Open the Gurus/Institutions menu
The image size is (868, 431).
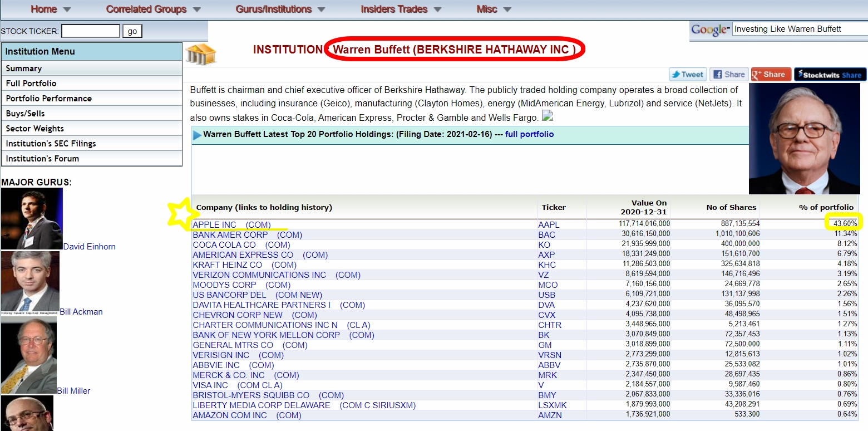pos(280,9)
